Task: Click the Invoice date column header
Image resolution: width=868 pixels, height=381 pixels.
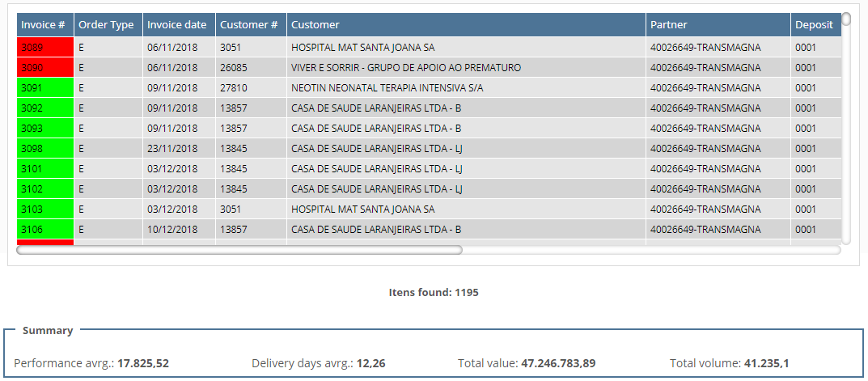Action: (177, 25)
